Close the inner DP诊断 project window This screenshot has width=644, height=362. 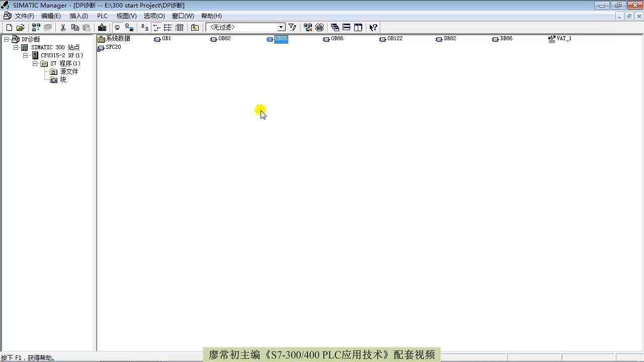(x=638, y=16)
